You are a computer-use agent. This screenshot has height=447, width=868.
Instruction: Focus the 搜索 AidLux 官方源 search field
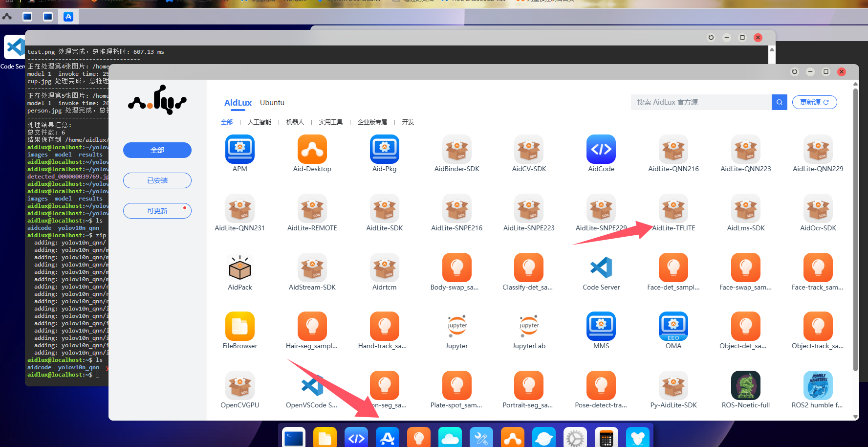701,102
